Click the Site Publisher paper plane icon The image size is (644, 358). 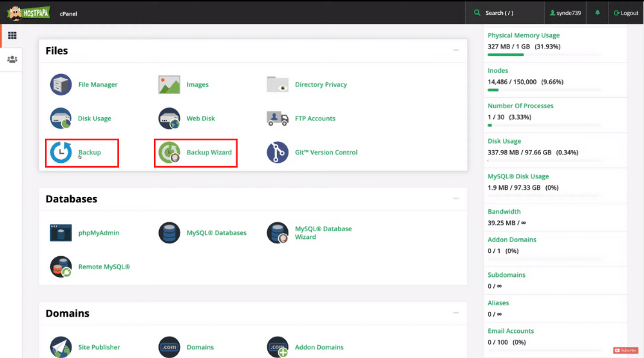[x=61, y=347]
